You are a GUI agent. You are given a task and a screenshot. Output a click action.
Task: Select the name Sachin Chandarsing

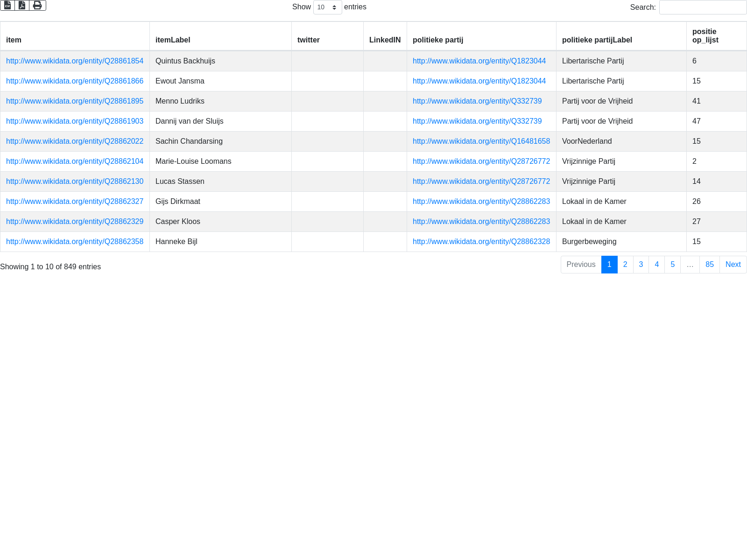tap(189, 141)
